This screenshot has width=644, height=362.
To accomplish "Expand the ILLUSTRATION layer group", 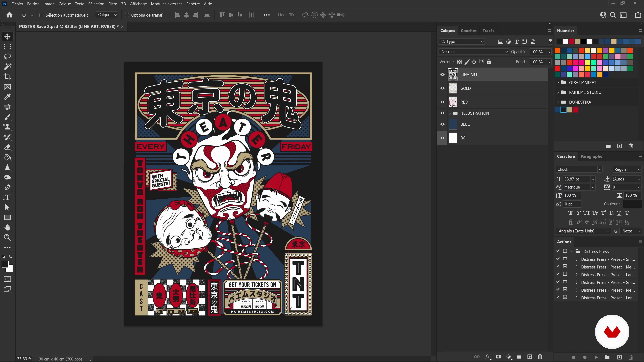I will tap(450, 113).
